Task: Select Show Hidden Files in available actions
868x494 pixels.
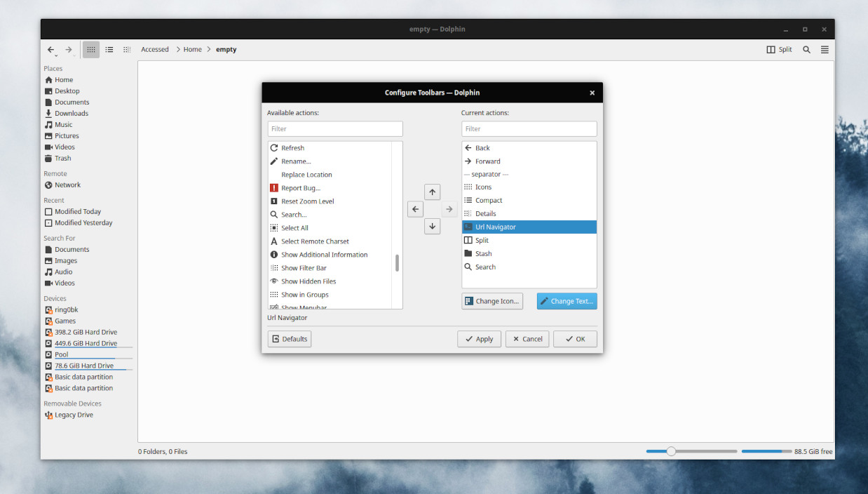Action: coord(308,281)
